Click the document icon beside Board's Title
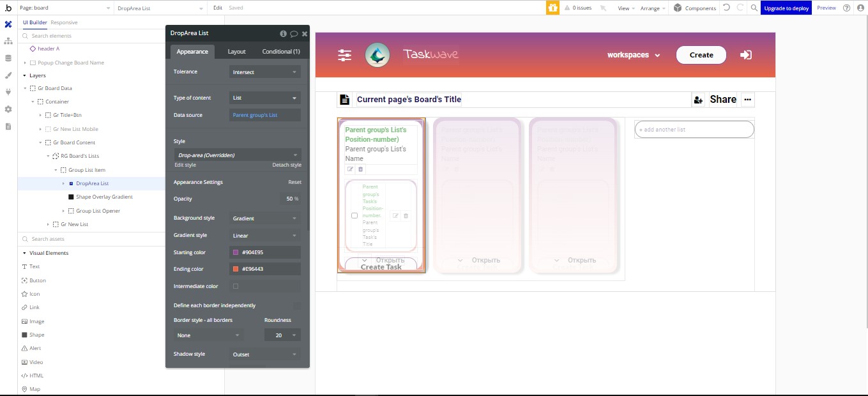 click(344, 100)
